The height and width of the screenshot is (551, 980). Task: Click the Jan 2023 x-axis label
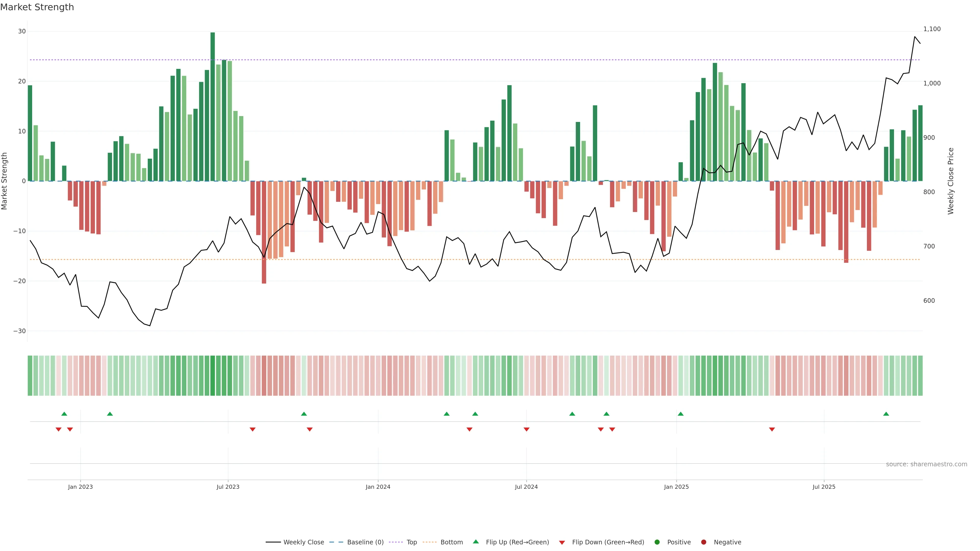coord(80,487)
